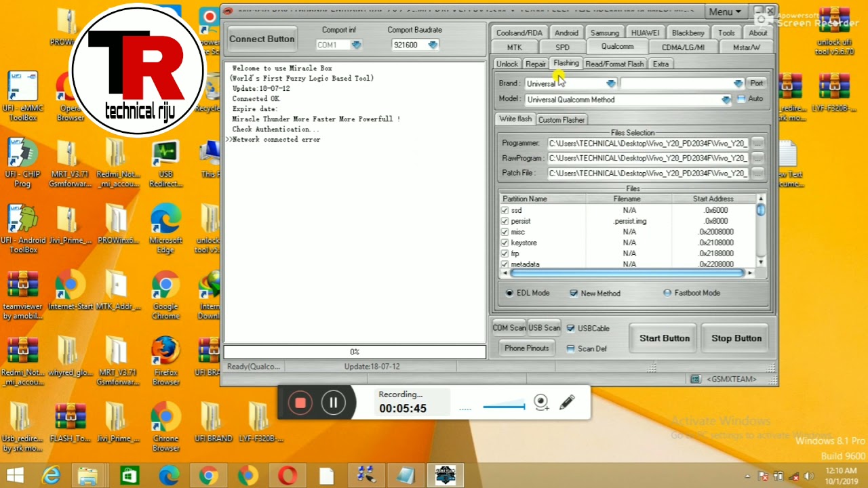Click the COM Scan button
The image size is (868, 488).
click(x=509, y=328)
